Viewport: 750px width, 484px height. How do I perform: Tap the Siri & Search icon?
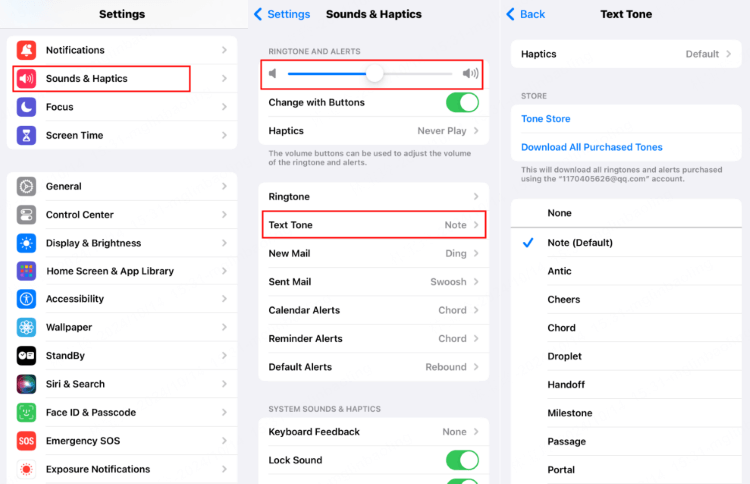[27, 384]
